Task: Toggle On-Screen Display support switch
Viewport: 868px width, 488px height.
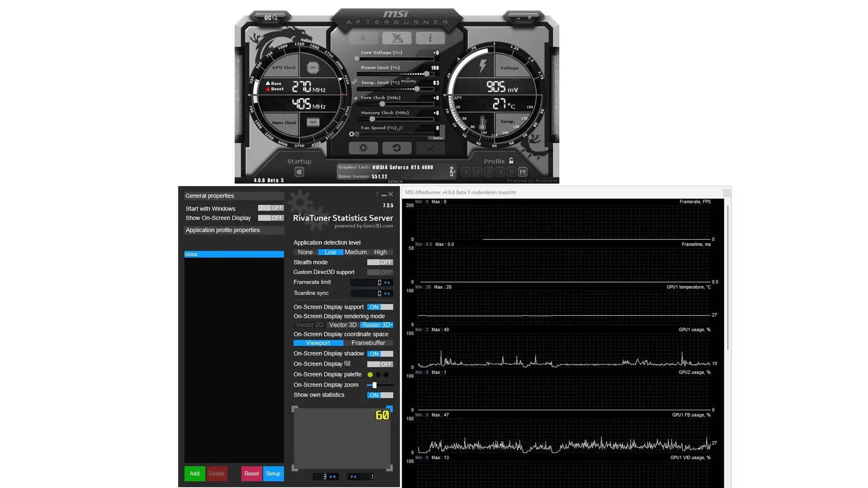Action: [380, 307]
